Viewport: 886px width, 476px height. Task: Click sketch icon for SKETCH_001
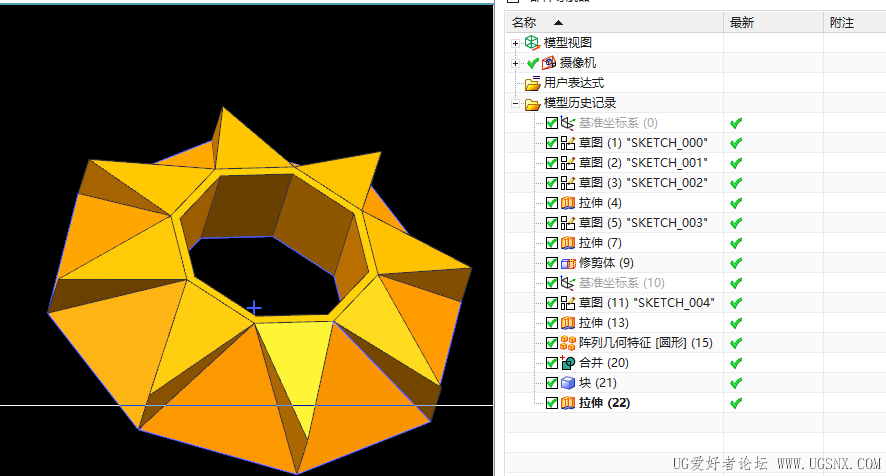point(568,163)
